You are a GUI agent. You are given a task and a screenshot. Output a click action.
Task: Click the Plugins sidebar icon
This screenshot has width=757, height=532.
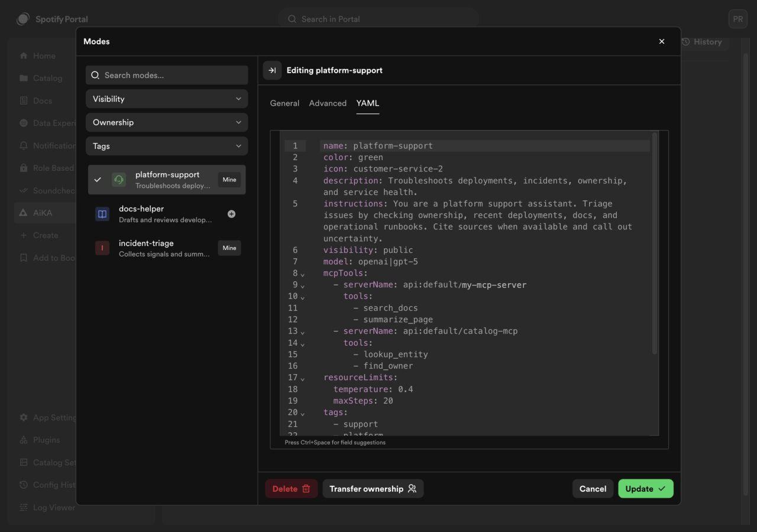pyautogui.click(x=24, y=440)
